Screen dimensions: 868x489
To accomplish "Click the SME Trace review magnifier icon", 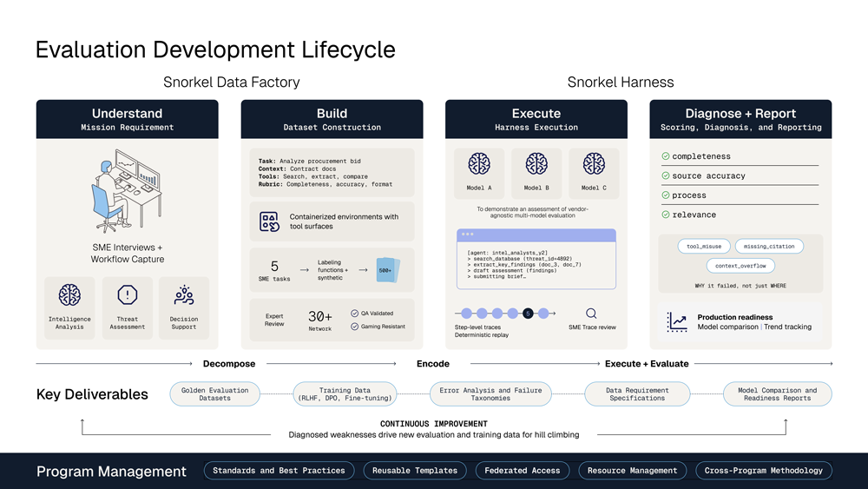I will tap(591, 314).
